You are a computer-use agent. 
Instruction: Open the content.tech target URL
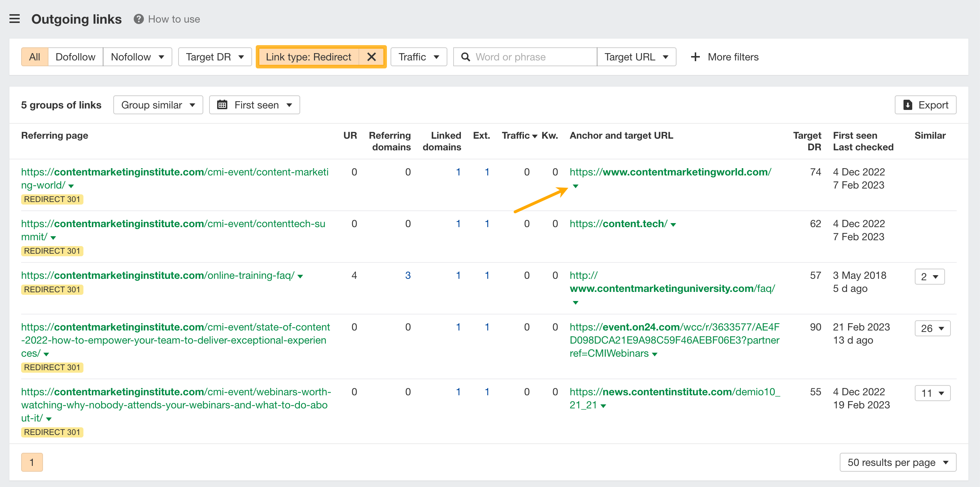tap(618, 224)
